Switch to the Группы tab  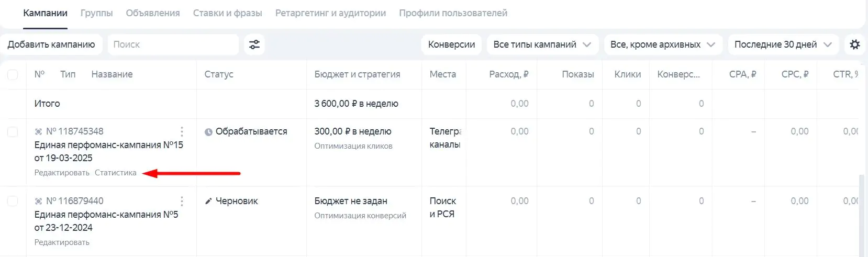[x=96, y=13]
